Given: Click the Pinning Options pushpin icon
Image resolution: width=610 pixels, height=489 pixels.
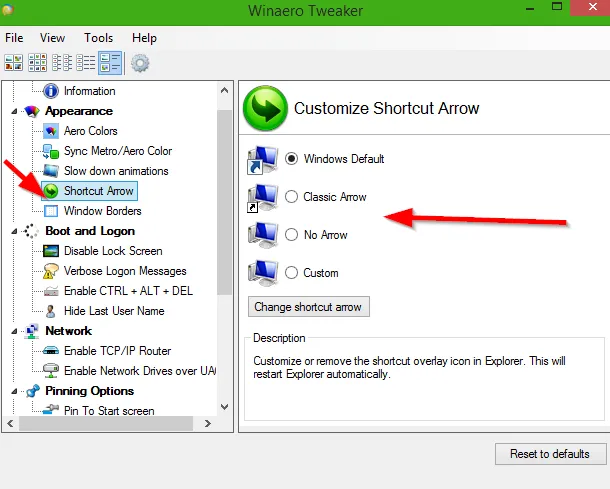Looking at the screenshot, I should click(33, 391).
